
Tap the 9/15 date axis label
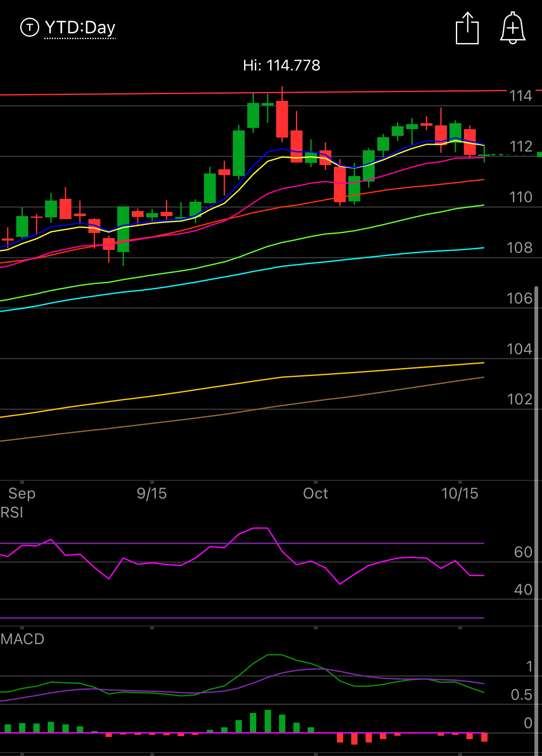tap(152, 493)
